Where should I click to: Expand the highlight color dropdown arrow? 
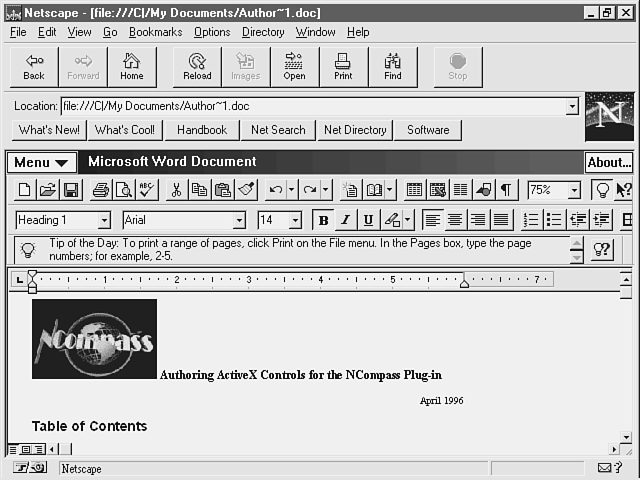coord(408,220)
